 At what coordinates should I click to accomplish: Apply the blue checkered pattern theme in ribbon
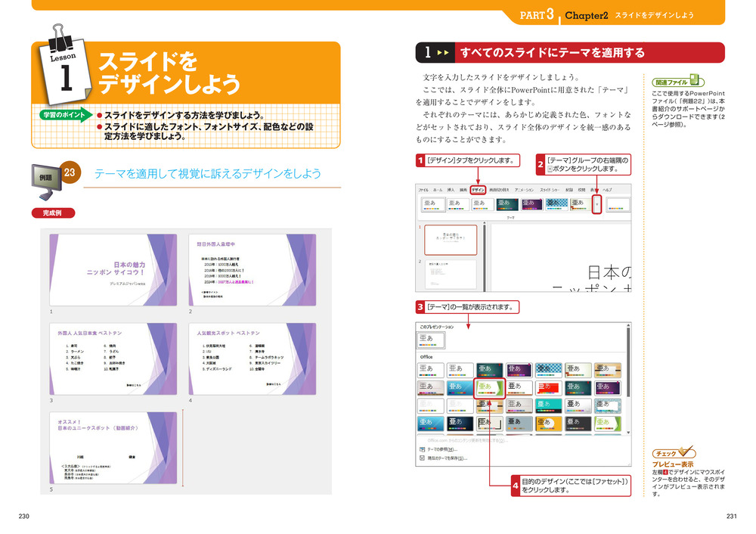pyautogui.click(x=556, y=204)
